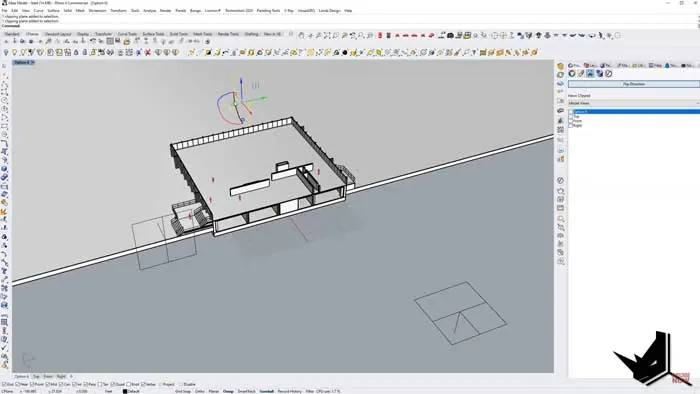Toggle SmartTrack in the status bar
The height and width of the screenshot is (394, 700).
(246, 391)
